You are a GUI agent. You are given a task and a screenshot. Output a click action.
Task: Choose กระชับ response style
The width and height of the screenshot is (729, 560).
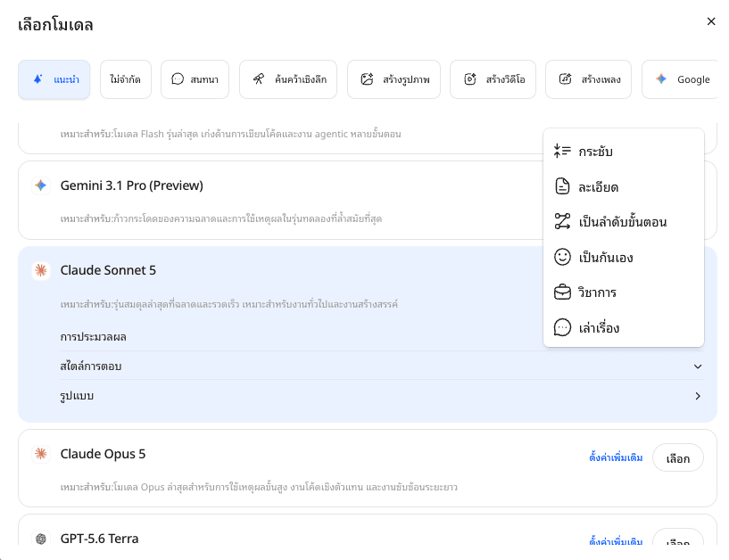coord(624,152)
